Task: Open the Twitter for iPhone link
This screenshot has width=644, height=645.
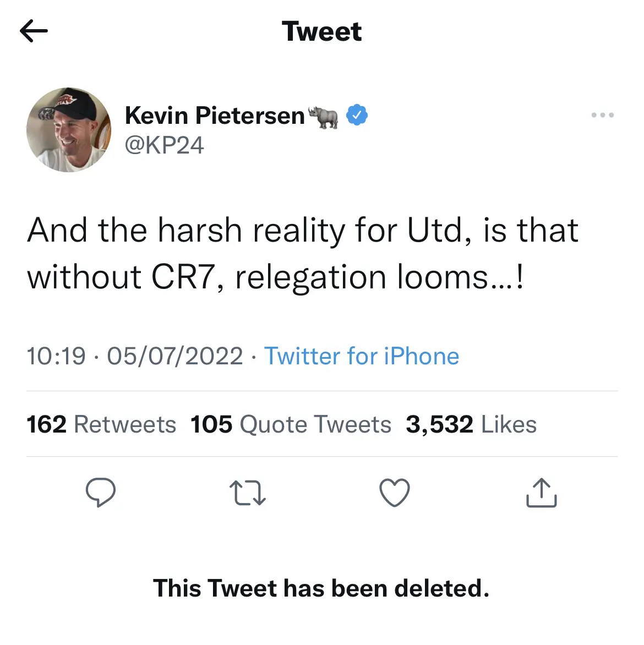Action: (361, 356)
